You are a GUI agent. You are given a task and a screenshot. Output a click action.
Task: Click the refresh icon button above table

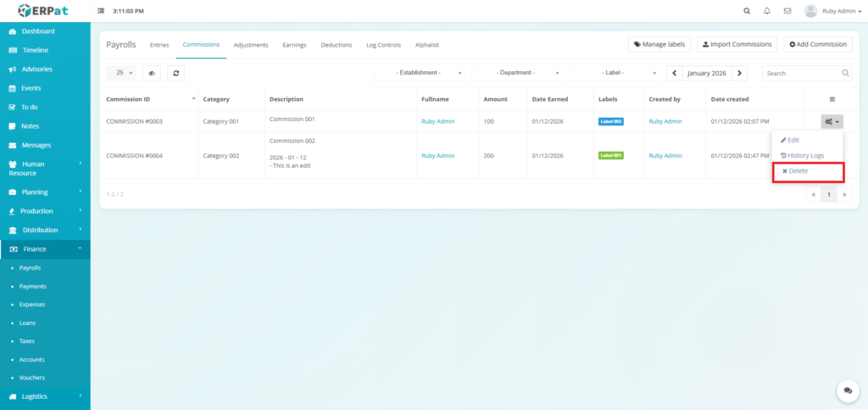click(x=175, y=73)
